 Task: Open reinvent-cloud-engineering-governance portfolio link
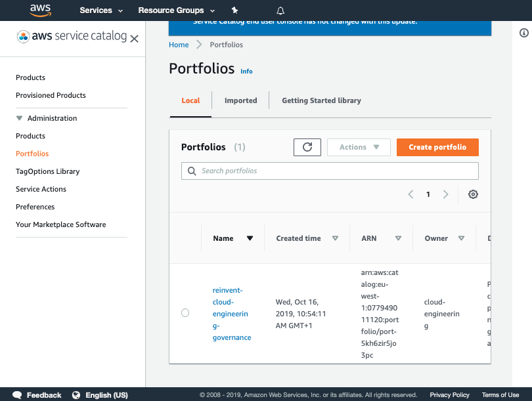[x=232, y=314]
